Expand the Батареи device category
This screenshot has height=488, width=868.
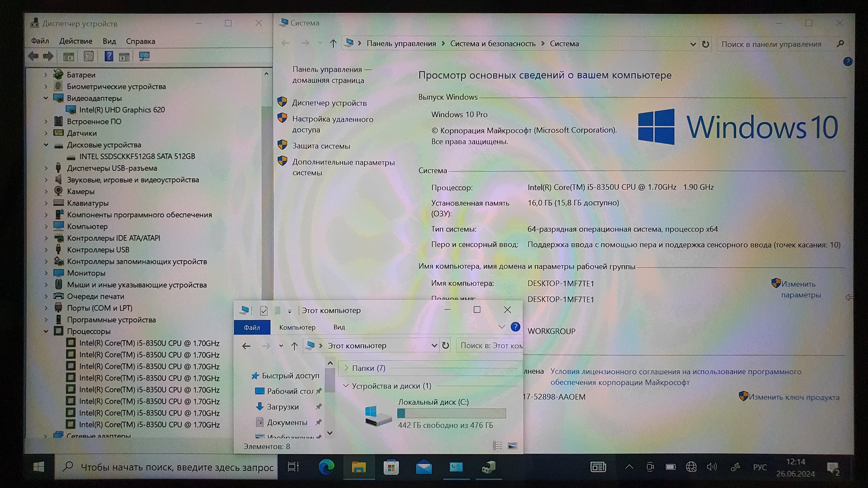[x=46, y=75]
